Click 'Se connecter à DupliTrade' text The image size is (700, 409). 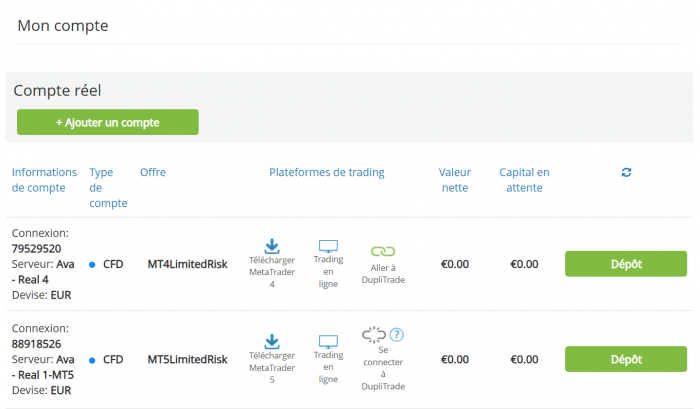click(x=384, y=368)
